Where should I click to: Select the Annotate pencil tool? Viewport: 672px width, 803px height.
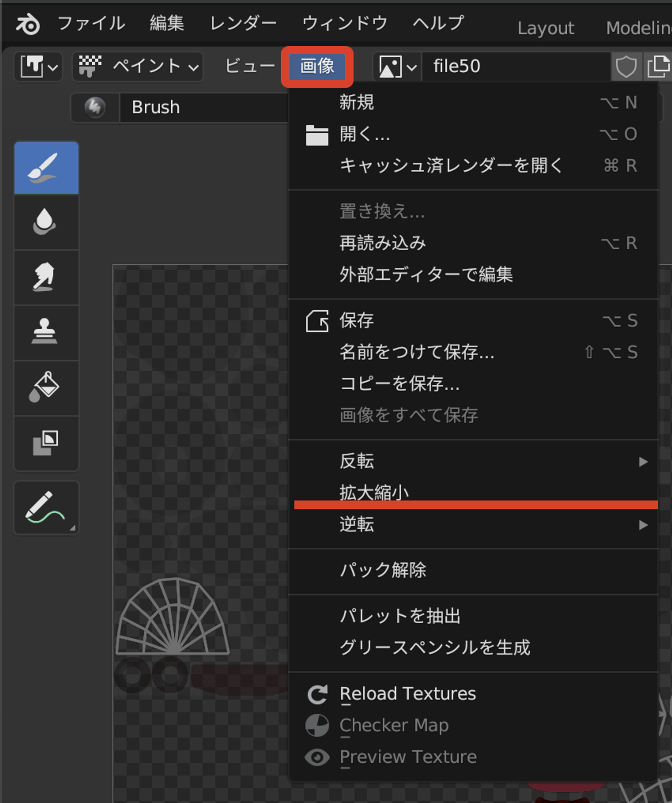tap(46, 508)
